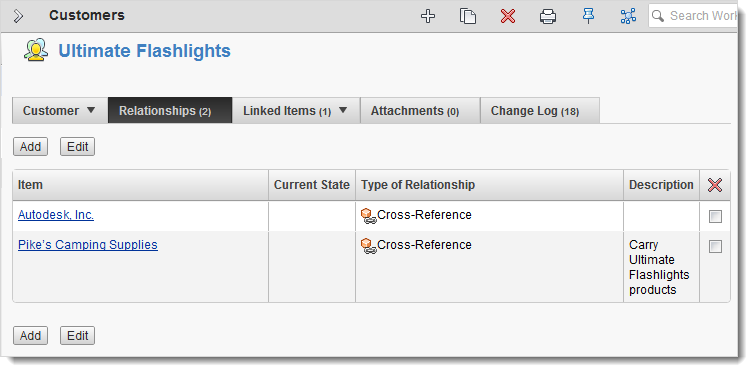The image size is (753, 372).
Task: Click the plus icon to add new item
Action: click(x=428, y=16)
